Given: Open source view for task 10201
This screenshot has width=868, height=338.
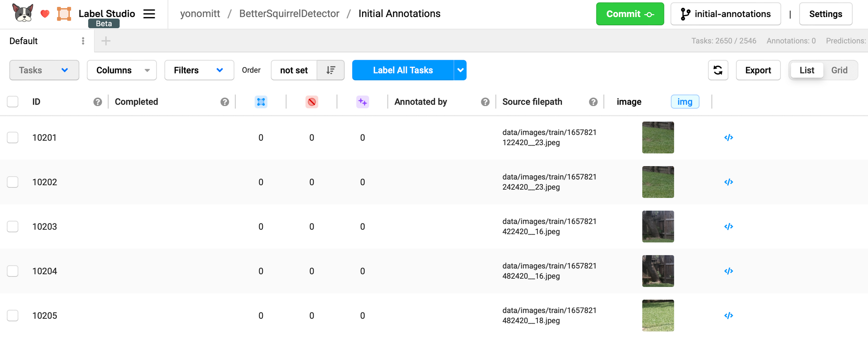Looking at the screenshot, I should [729, 138].
